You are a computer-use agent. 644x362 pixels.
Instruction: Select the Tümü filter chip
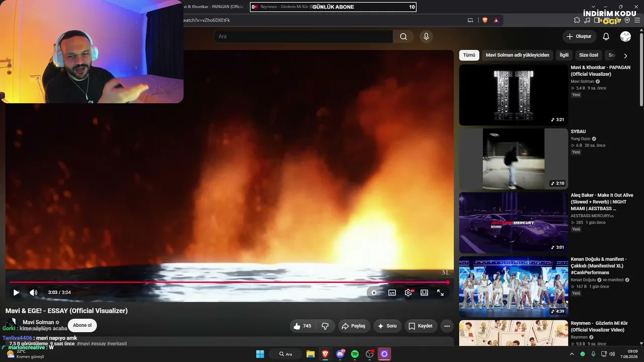469,55
